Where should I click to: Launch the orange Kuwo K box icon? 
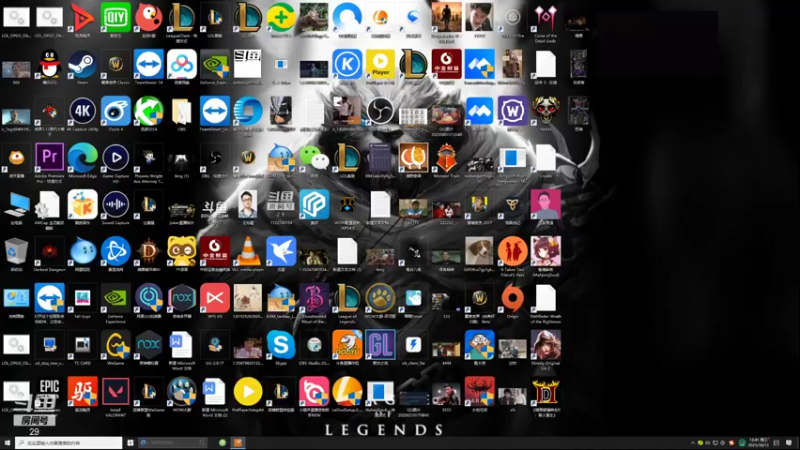point(83,204)
